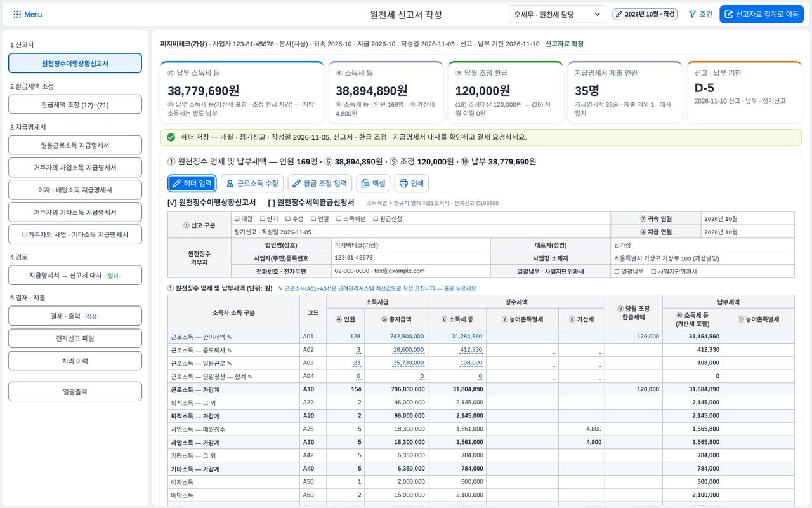Check the 일괄납부 checkbox
Screen dimensions: 812x508
point(617,272)
